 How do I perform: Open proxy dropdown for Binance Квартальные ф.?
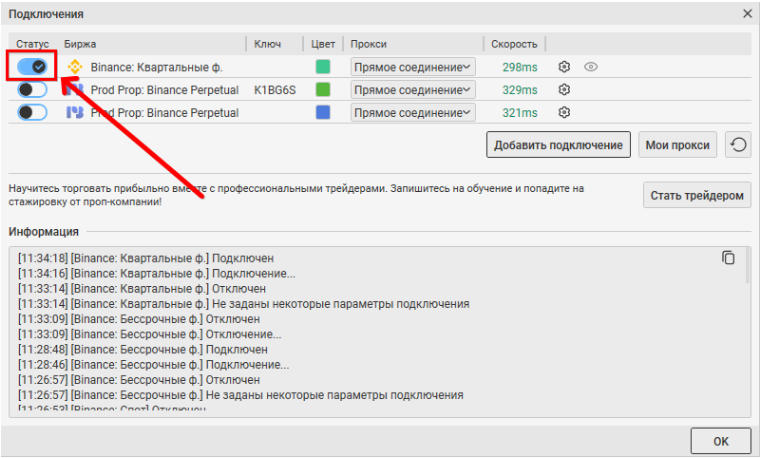pos(413,67)
